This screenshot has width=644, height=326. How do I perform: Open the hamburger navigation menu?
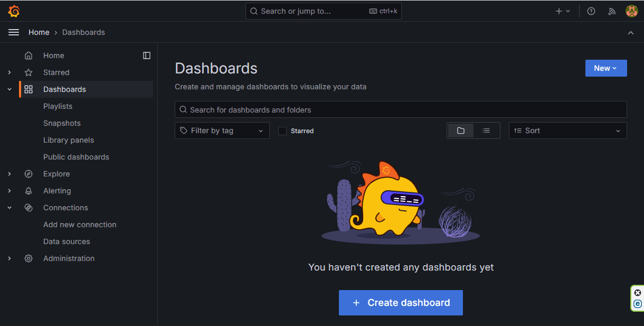[14, 32]
